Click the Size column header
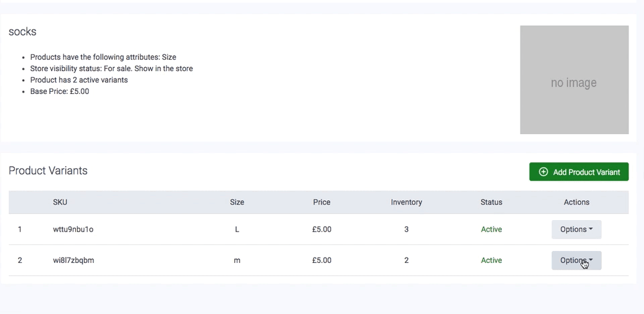 coord(237,202)
